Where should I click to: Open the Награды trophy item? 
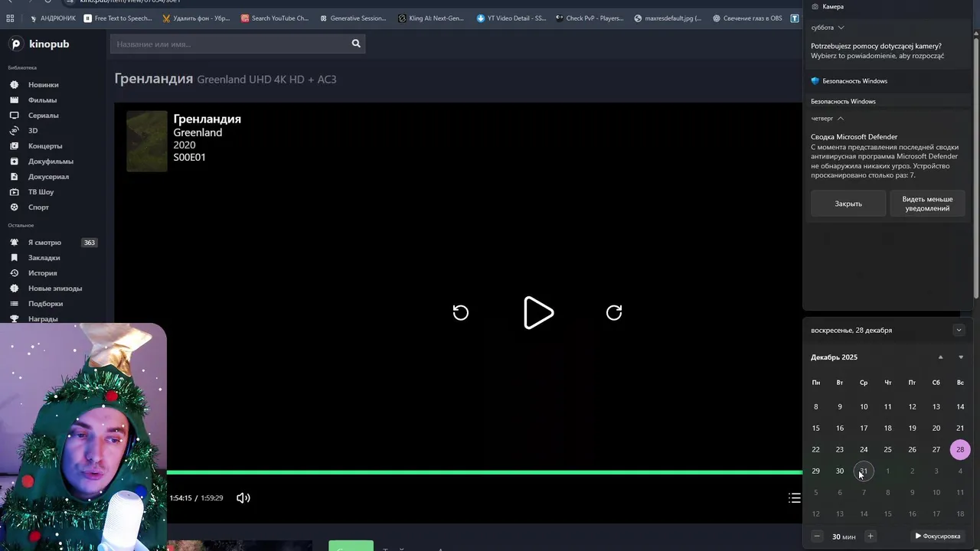(43, 319)
